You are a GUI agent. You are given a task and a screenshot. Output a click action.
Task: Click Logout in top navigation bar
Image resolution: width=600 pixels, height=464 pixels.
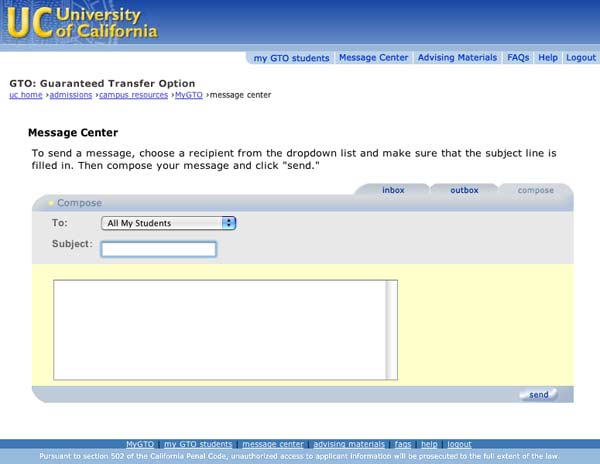coord(581,58)
